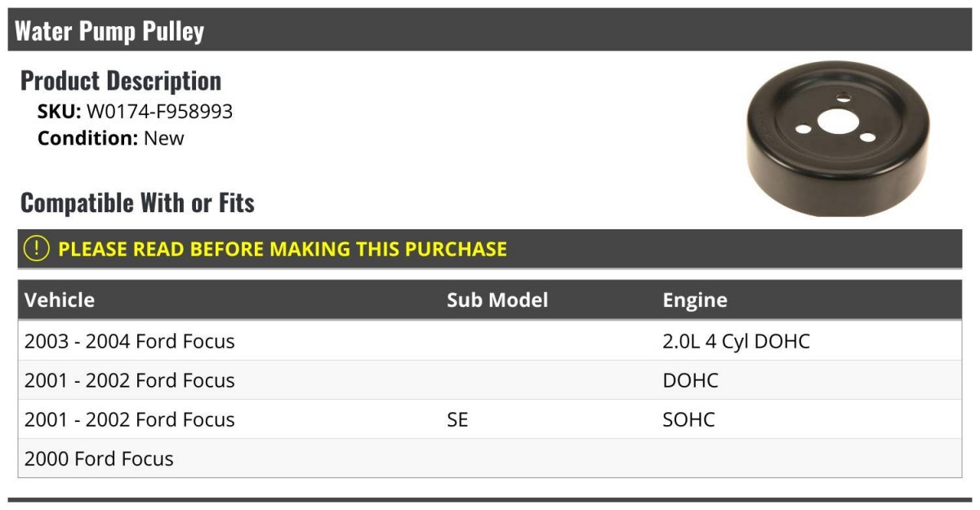Click the SKU number W0174-F958993

pos(159,111)
